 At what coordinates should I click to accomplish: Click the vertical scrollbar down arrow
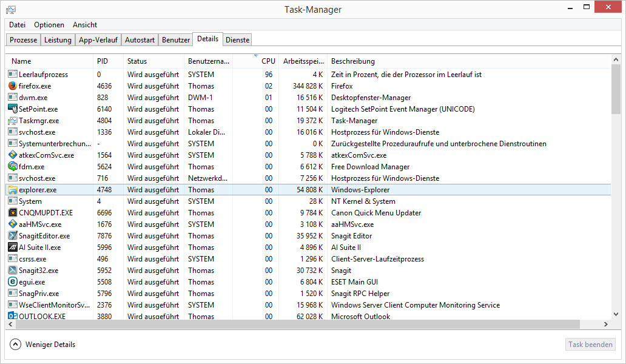click(x=616, y=314)
